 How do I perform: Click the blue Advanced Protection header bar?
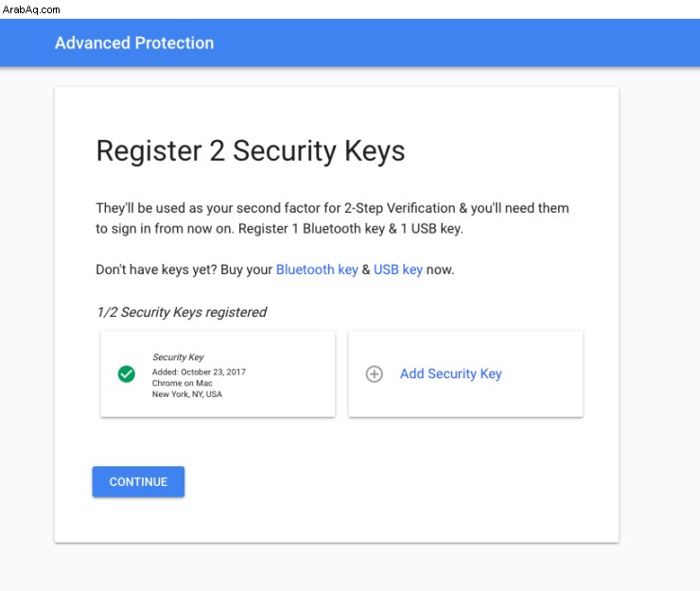350,43
